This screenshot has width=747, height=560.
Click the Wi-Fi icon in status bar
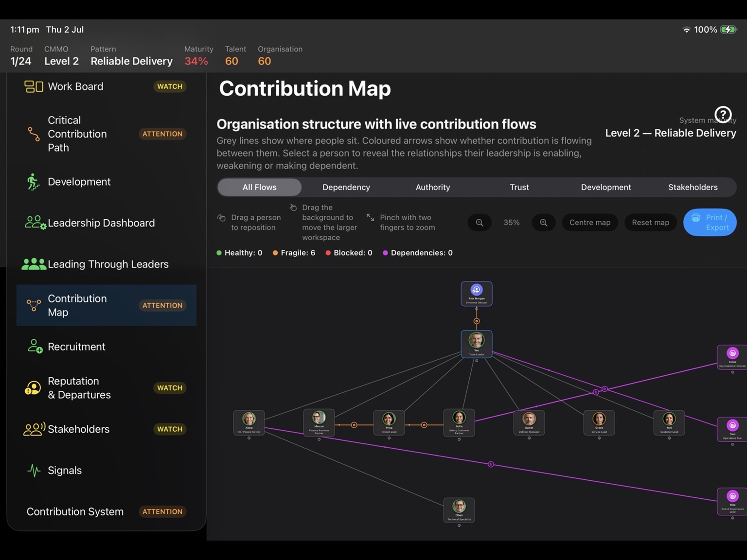point(687,30)
